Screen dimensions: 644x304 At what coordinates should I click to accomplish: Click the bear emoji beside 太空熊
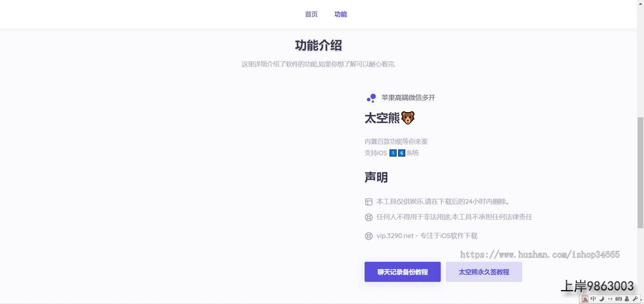tap(408, 118)
